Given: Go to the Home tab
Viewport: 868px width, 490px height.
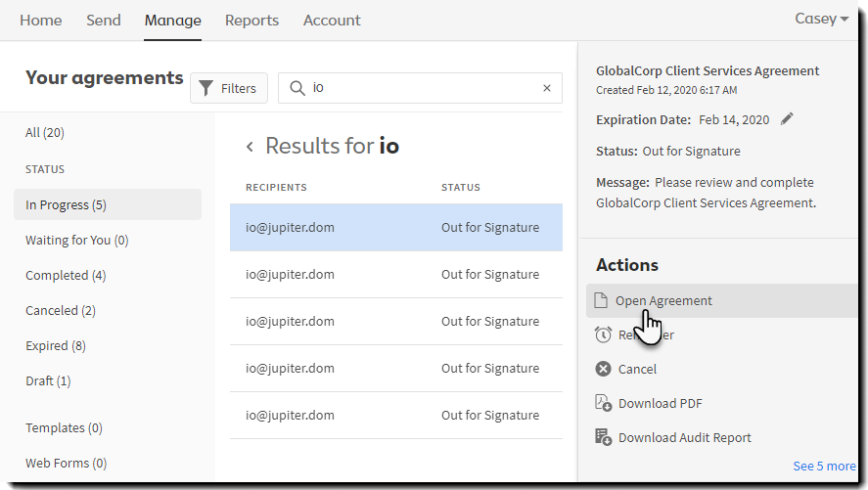Looking at the screenshot, I should [40, 21].
